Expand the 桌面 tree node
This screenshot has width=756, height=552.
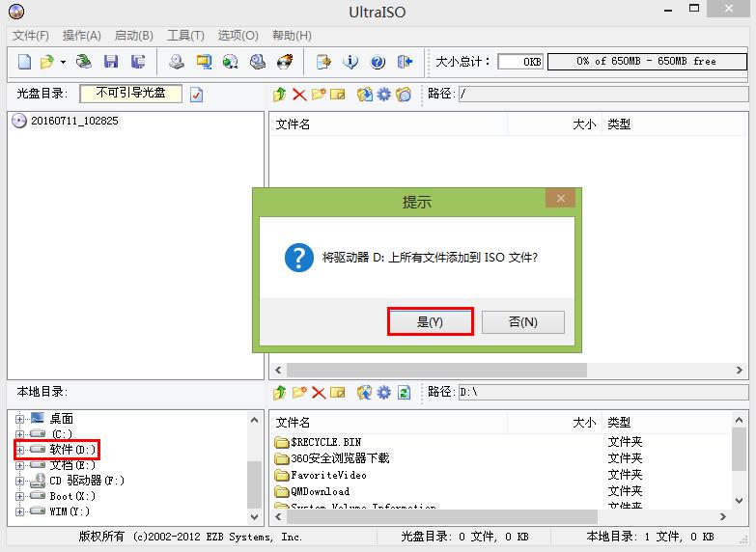[19, 419]
